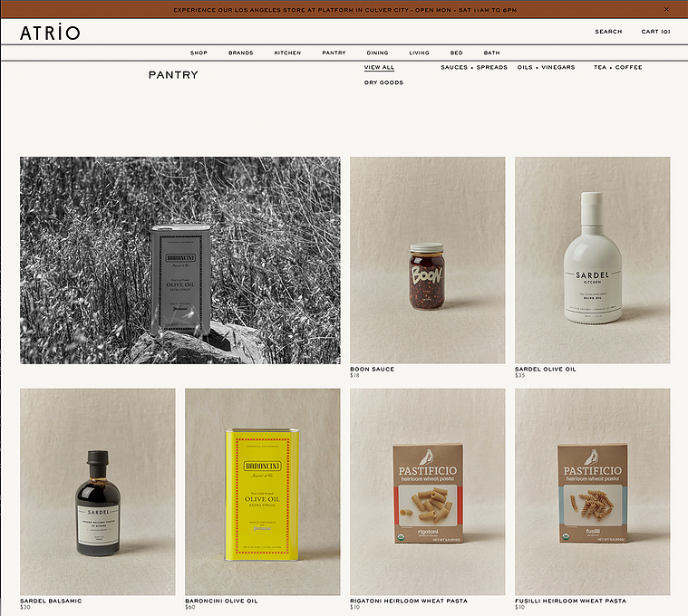Click the Baroncini Olive Oil product title
Screen dimensions: 688x616
pos(221,601)
